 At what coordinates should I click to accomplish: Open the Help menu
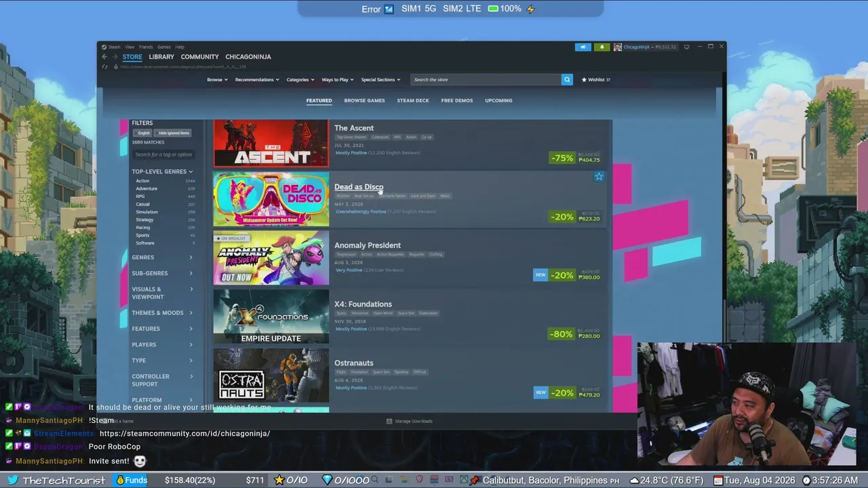point(180,47)
